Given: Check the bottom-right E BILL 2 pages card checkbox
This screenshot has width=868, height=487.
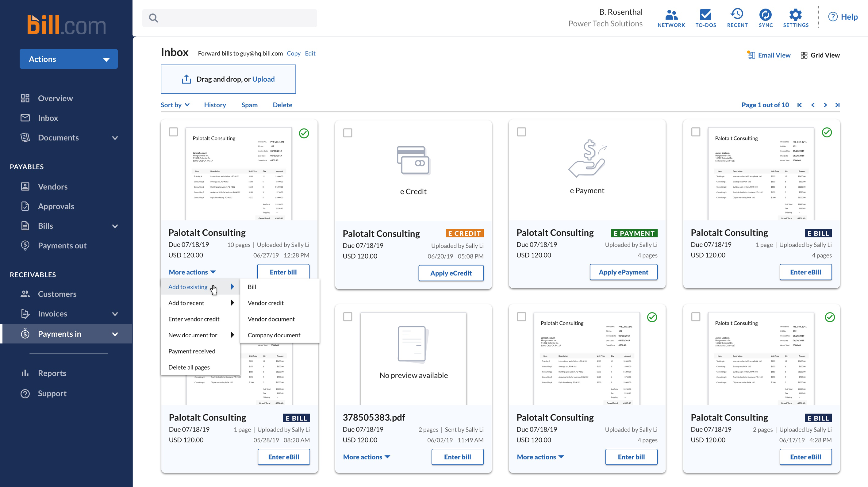Looking at the screenshot, I should 696,316.
